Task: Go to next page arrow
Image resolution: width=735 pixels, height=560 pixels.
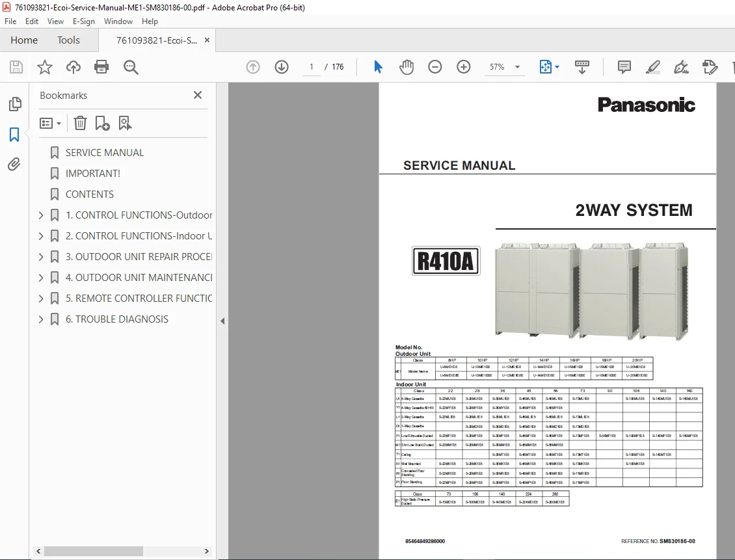Action: [x=281, y=67]
